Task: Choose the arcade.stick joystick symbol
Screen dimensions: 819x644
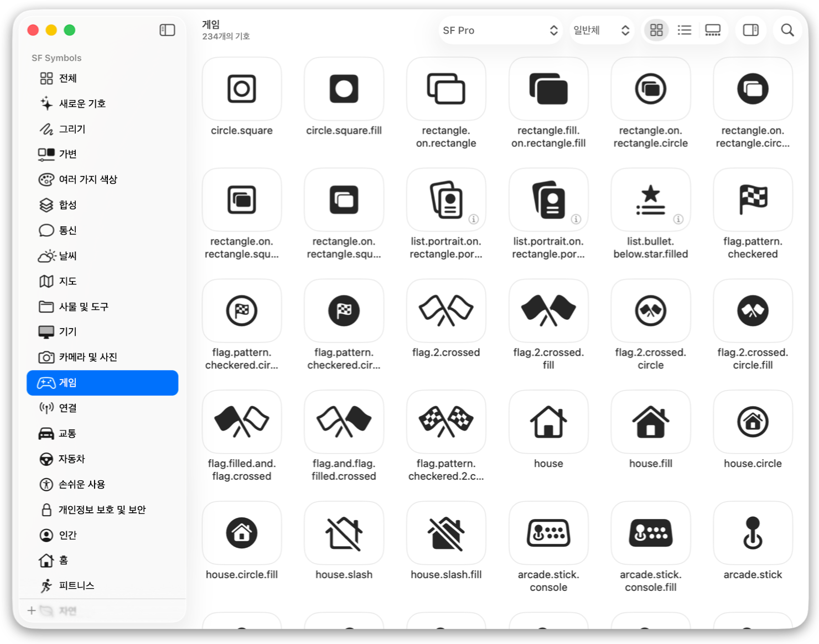Action: click(753, 533)
